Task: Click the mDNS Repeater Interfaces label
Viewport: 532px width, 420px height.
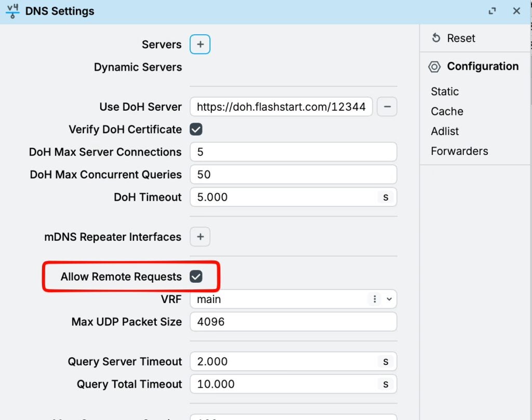Action: coord(113,237)
